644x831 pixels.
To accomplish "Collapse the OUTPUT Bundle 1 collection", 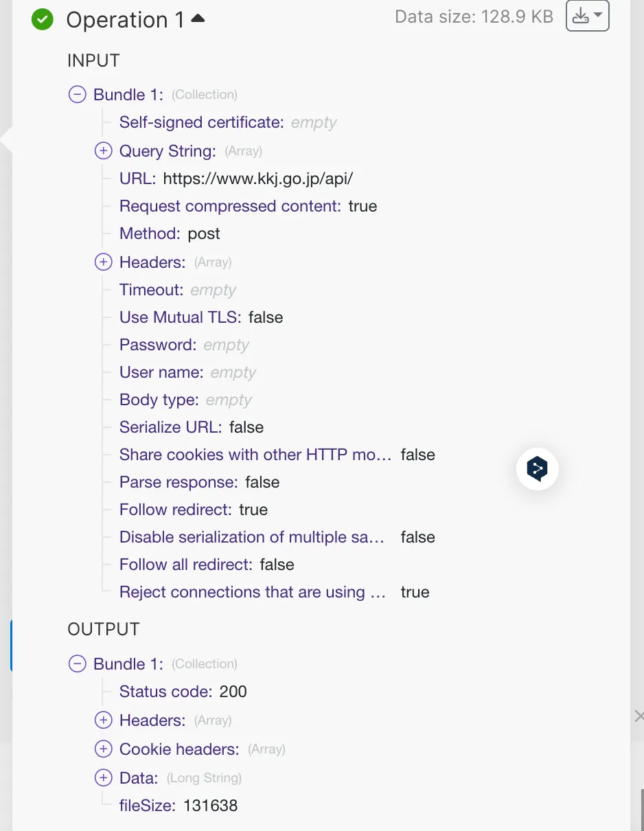I will [x=78, y=664].
